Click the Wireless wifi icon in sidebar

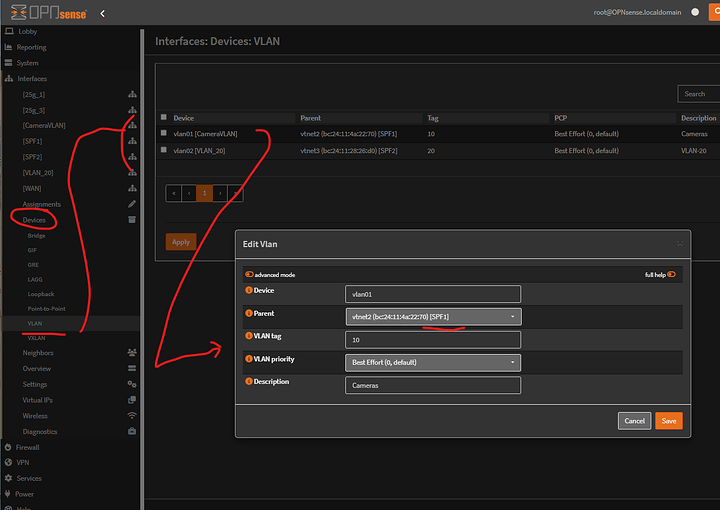click(x=132, y=415)
